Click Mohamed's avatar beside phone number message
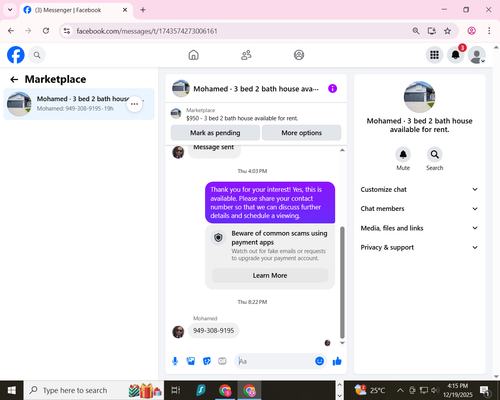The height and width of the screenshot is (400, 500). (x=178, y=332)
